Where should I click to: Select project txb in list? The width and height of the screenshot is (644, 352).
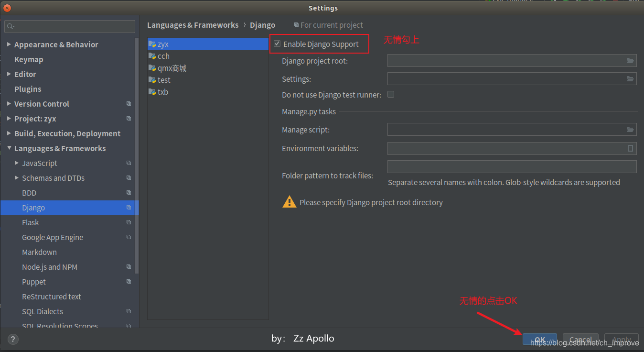point(208,92)
